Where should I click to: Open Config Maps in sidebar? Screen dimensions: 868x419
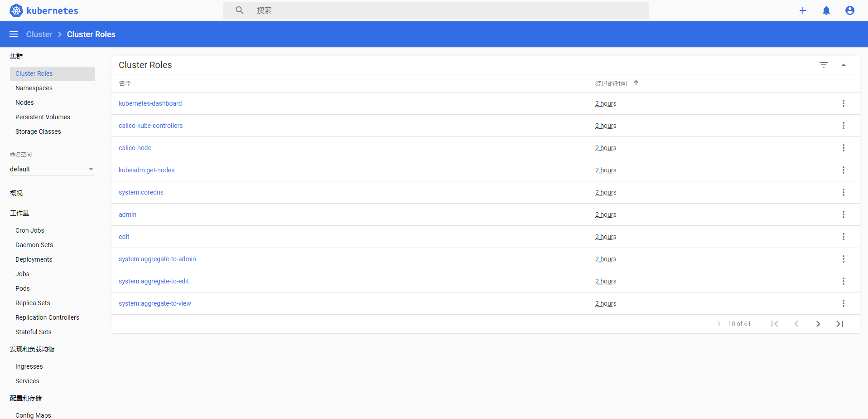[33, 415]
